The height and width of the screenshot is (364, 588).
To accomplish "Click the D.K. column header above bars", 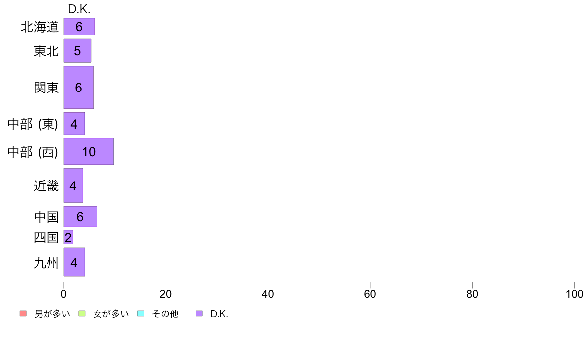I will pyautogui.click(x=79, y=9).
